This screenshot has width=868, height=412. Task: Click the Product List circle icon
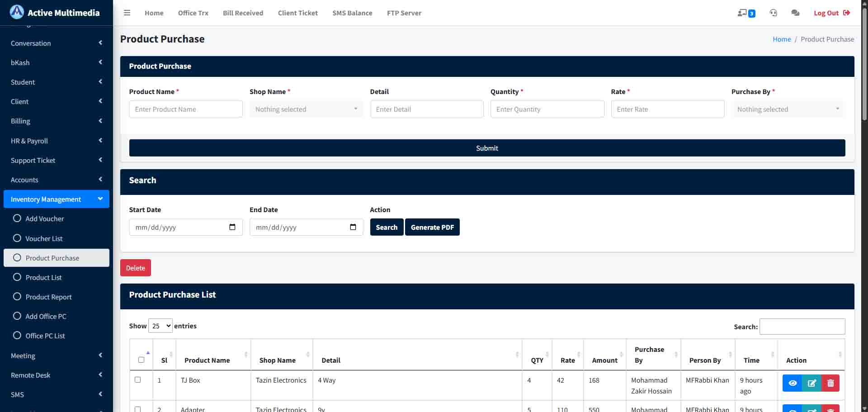(17, 277)
